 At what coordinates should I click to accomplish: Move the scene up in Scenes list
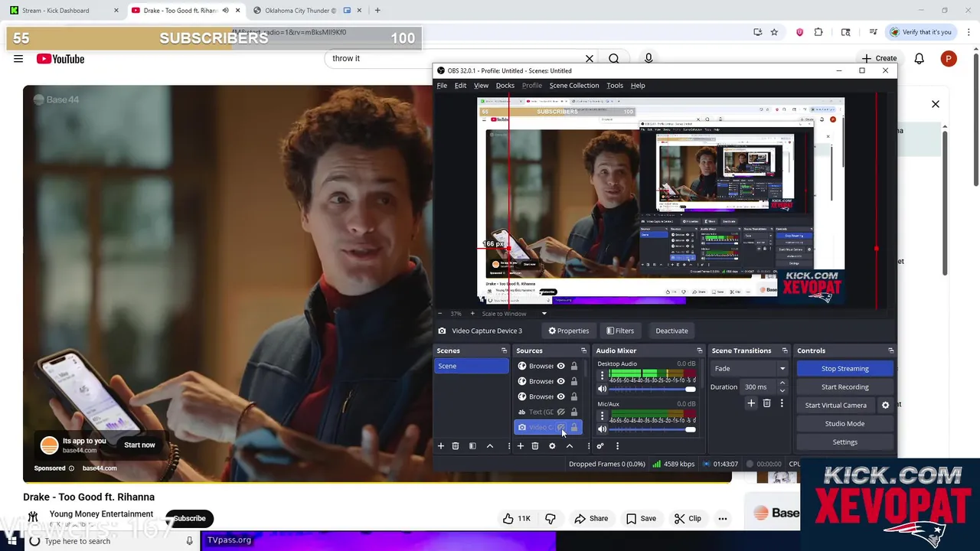490,446
